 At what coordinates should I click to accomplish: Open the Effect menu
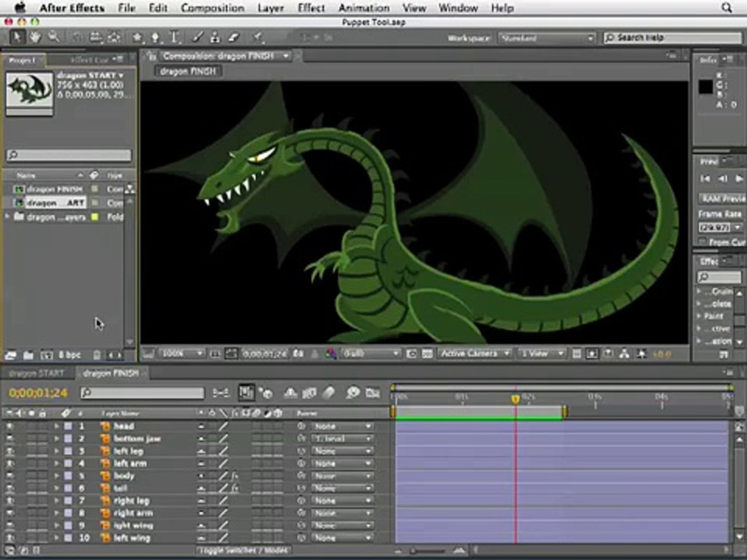coord(311,8)
